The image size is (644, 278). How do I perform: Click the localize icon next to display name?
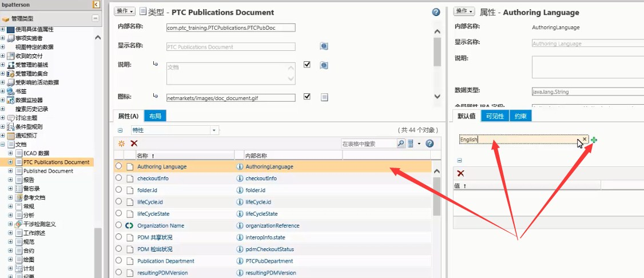click(x=324, y=46)
